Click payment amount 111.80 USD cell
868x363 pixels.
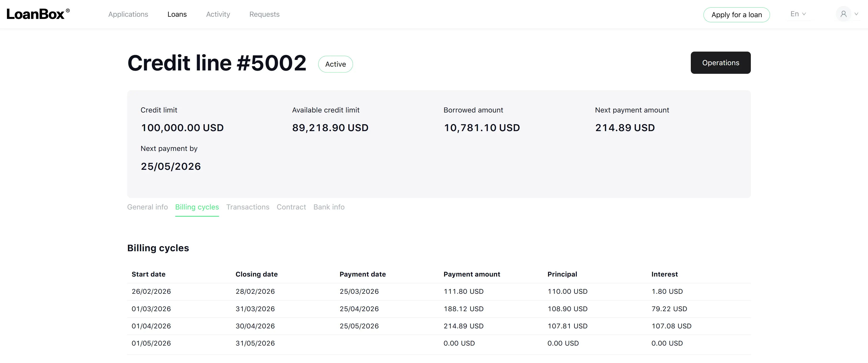(x=464, y=291)
